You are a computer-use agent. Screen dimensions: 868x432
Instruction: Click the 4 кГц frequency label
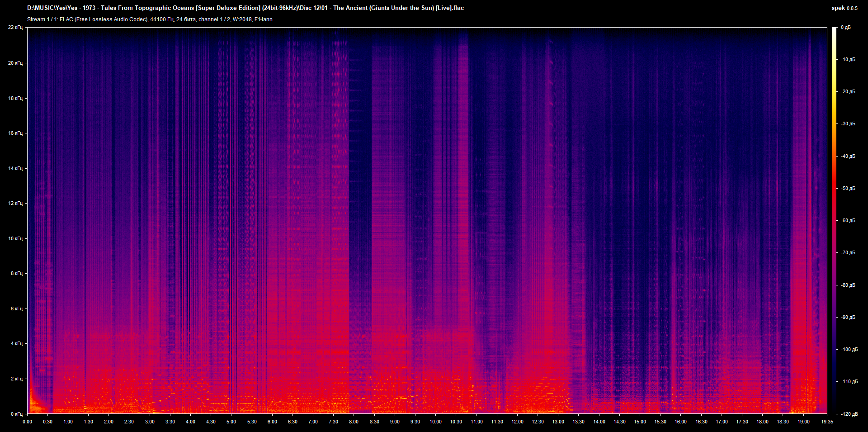17,343
